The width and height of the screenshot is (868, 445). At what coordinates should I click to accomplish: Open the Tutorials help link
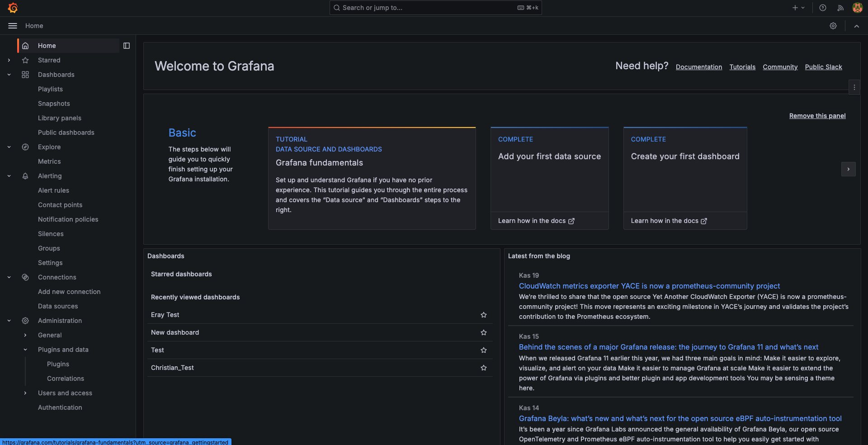click(x=742, y=67)
